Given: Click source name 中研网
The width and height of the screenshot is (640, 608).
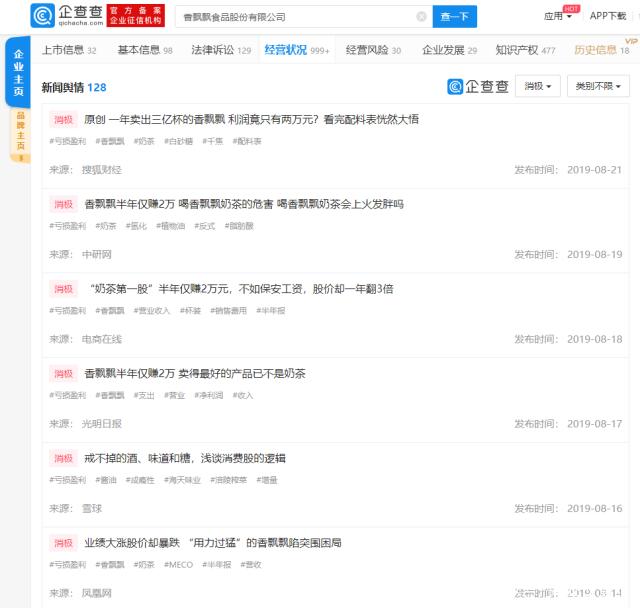Looking at the screenshot, I should (97, 255).
